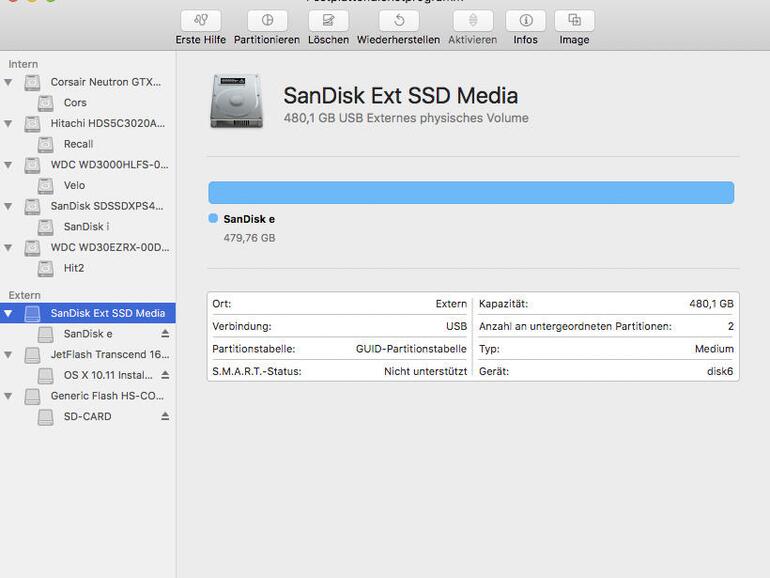
Task: Click the Wiederherstellen toolbar icon
Action: pyautogui.click(x=398, y=21)
